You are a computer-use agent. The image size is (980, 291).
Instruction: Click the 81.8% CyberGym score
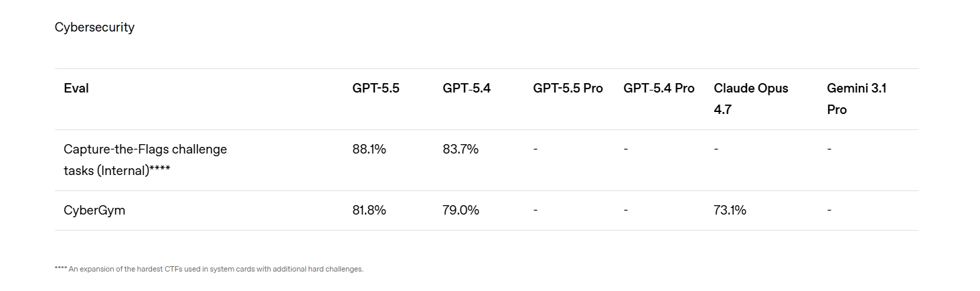click(x=370, y=211)
